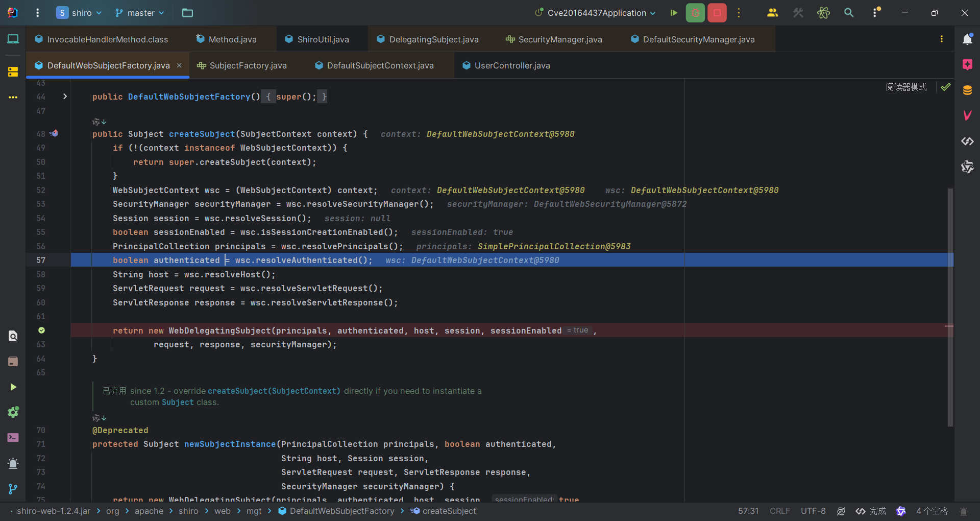
Task: Close the DefaultWebSubjectFactory.java tab
Action: pos(179,65)
